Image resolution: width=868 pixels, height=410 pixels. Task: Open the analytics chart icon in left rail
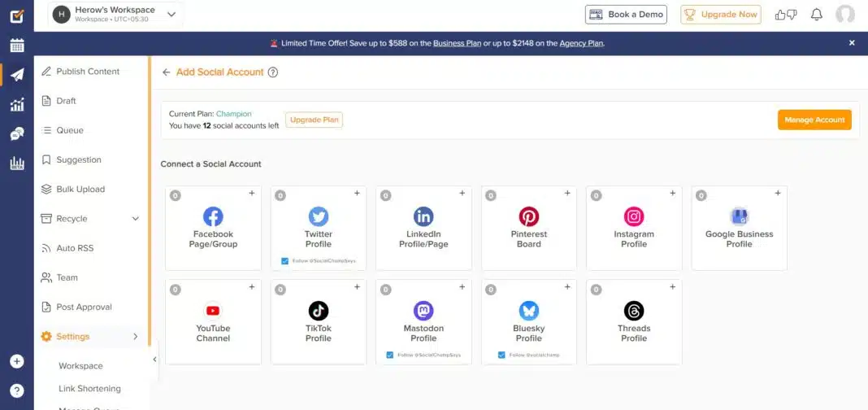tap(17, 104)
